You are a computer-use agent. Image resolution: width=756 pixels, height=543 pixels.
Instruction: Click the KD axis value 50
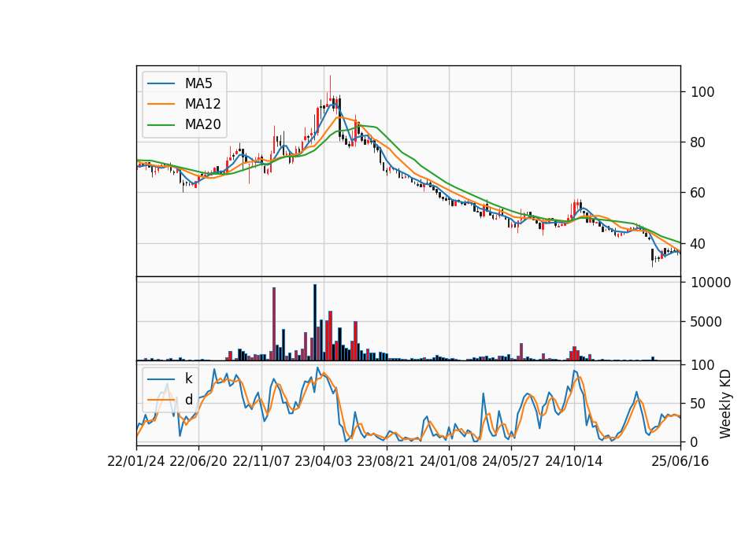pos(699,404)
